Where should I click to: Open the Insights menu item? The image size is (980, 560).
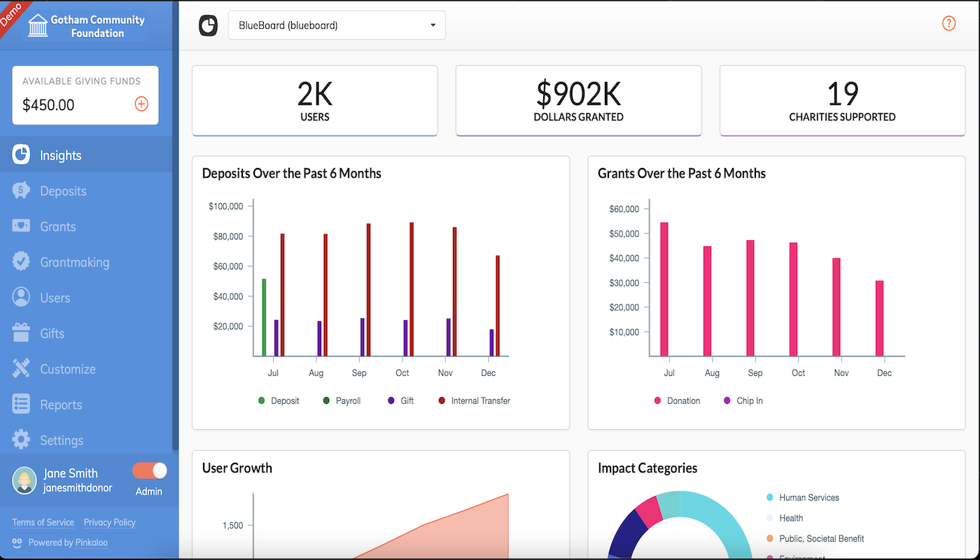click(86, 155)
